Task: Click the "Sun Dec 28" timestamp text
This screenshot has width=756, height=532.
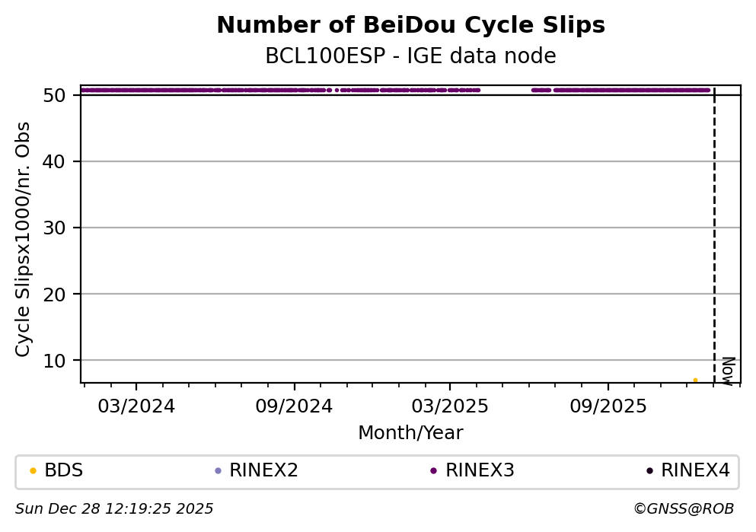Action: [114, 508]
